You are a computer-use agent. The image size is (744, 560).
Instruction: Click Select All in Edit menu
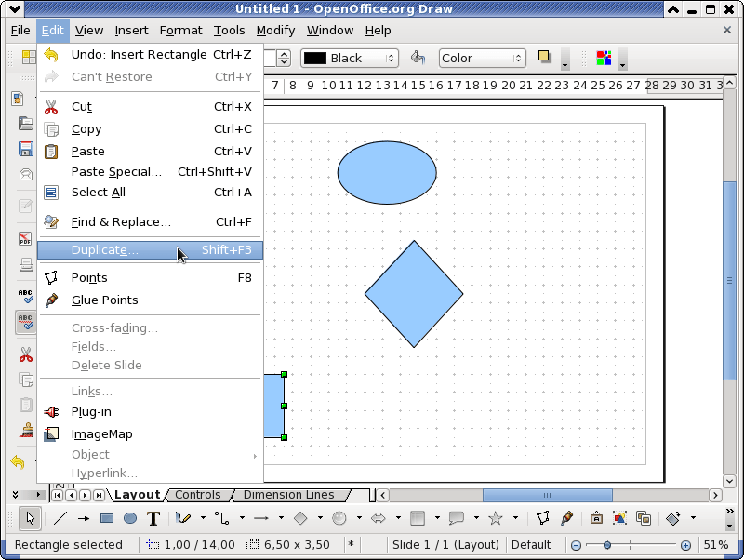pyautogui.click(x=150, y=193)
